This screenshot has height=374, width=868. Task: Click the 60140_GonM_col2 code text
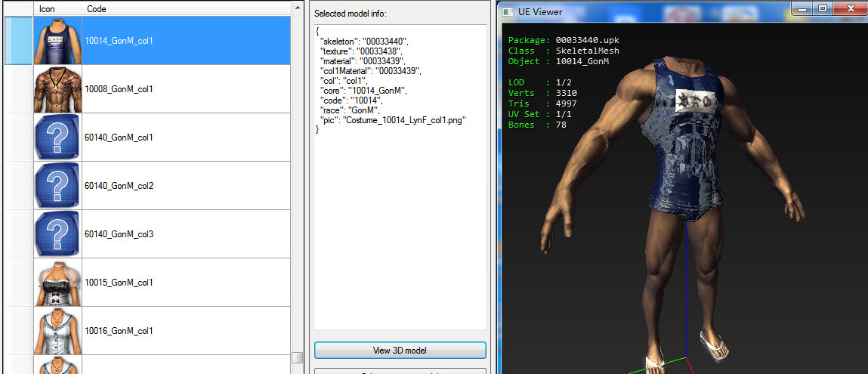119,186
